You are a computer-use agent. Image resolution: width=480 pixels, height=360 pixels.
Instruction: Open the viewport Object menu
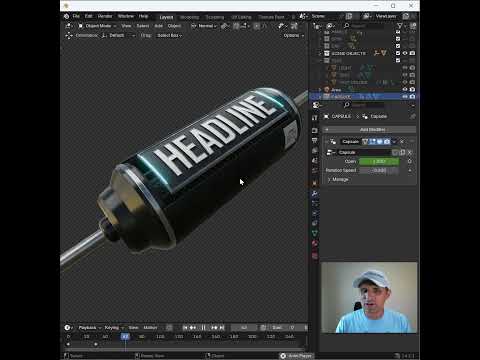pos(174,26)
